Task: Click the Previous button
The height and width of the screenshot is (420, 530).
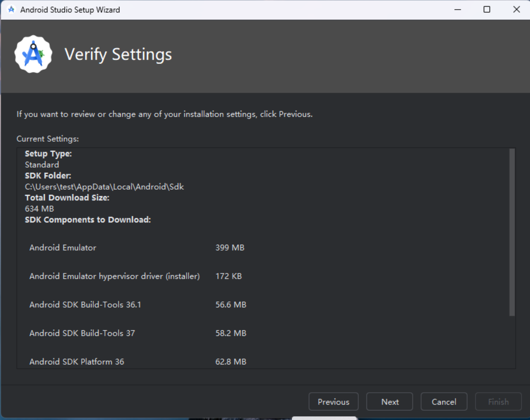Action: point(333,402)
